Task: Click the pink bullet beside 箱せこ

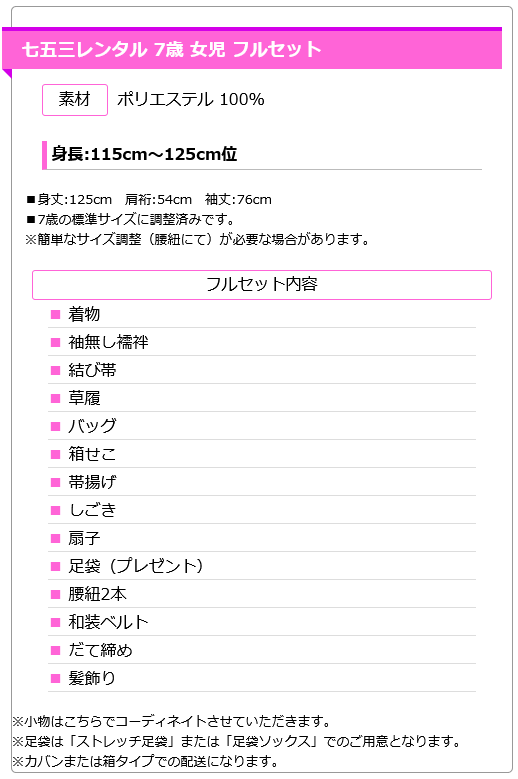Action: point(56,454)
